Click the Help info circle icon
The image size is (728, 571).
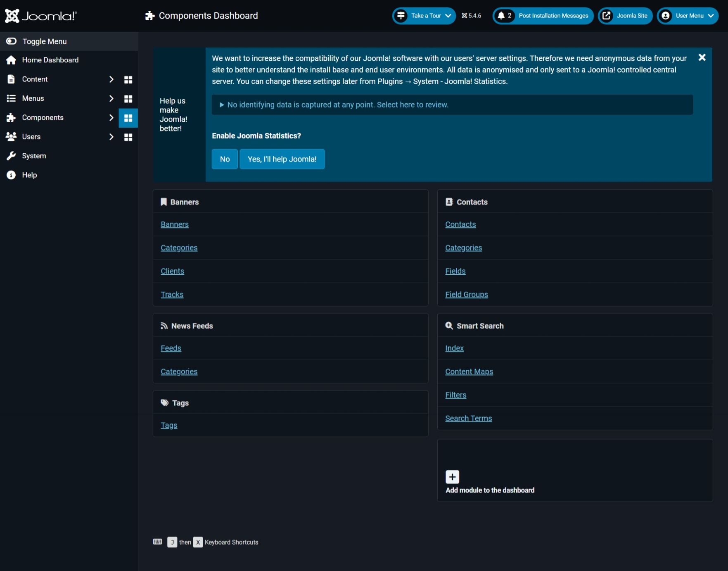pos(11,175)
